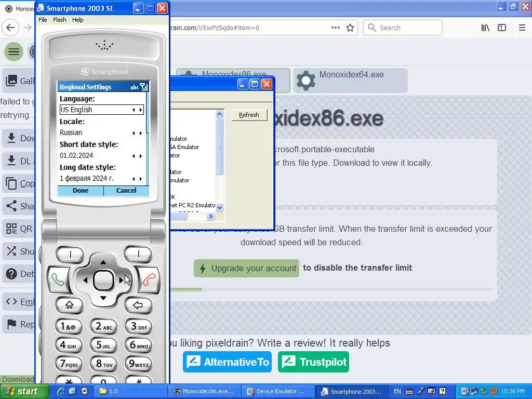Screen dimensions: 532x399
Task: Click D-pad left arrow
Action: click(x=85, y=280)
